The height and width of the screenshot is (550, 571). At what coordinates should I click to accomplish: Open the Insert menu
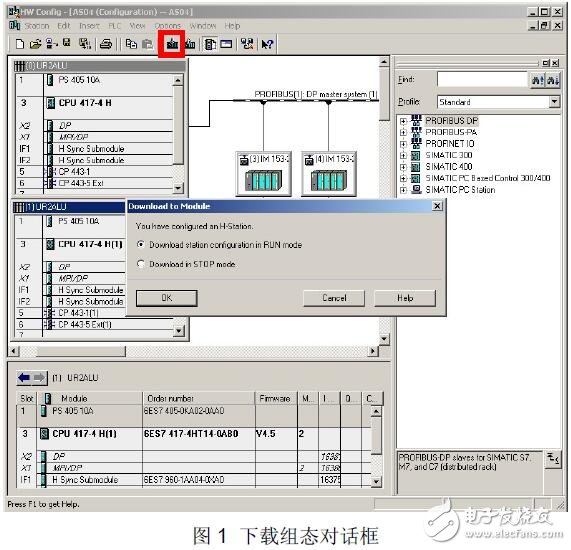click(89, 26)
